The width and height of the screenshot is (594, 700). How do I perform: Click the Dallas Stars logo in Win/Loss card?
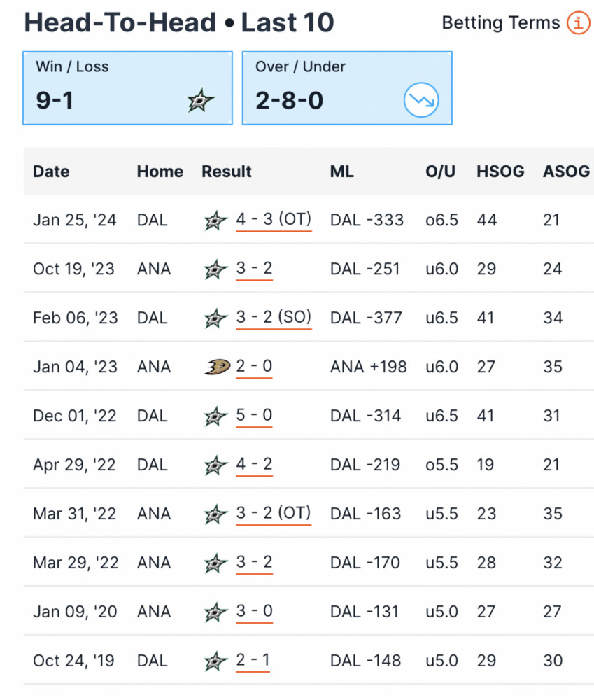click(200, 100)
